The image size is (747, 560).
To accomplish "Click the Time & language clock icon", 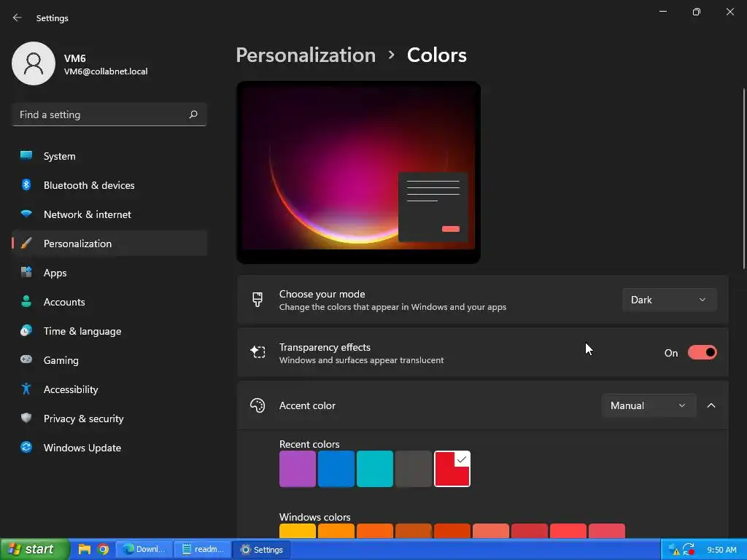I will click(26, 330).
